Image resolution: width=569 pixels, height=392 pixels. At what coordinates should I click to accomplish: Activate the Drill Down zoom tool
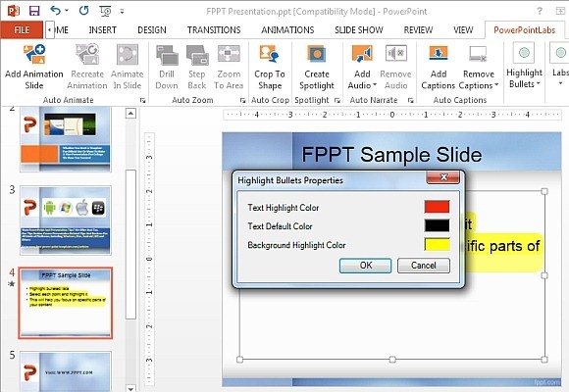(167, 55)
